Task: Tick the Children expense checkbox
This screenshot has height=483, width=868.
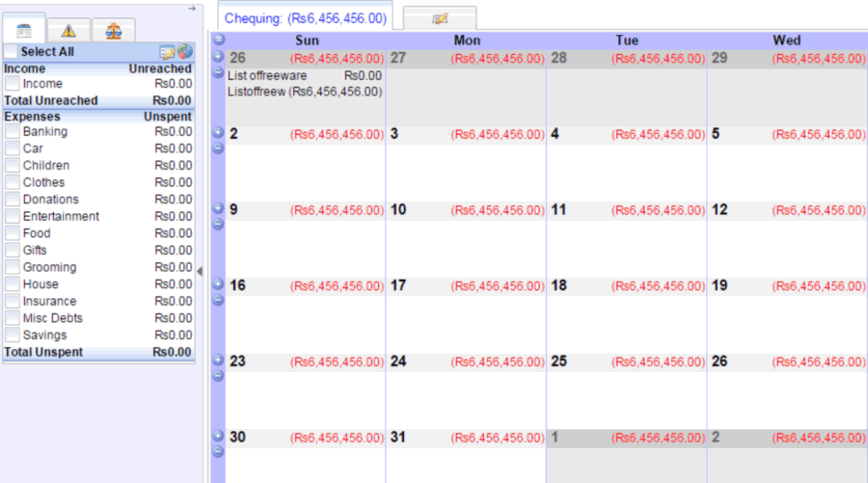Action: (x=13, y=166)
